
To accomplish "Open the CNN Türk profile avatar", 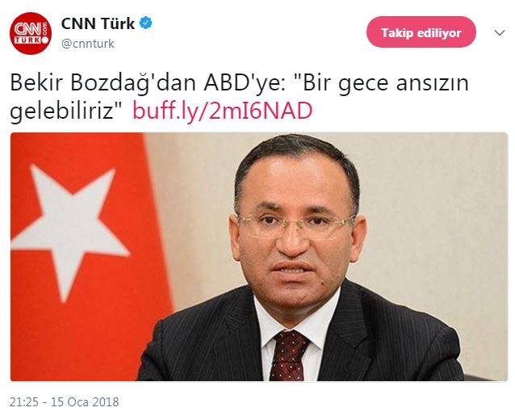I will [x=30, y=33].
